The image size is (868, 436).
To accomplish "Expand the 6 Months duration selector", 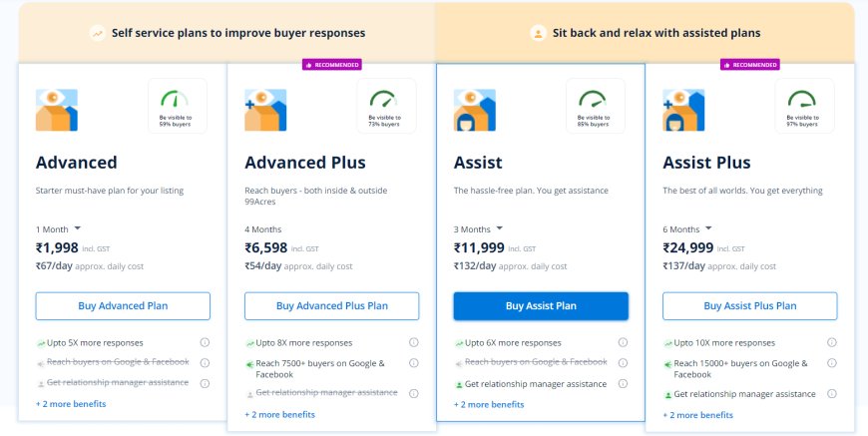I will coord(687,228).
